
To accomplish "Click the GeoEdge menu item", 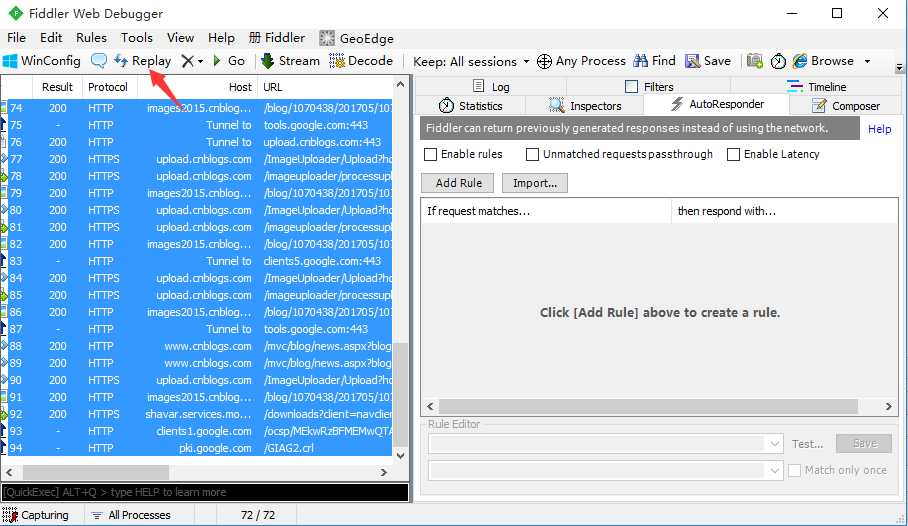I will [356, 38].
